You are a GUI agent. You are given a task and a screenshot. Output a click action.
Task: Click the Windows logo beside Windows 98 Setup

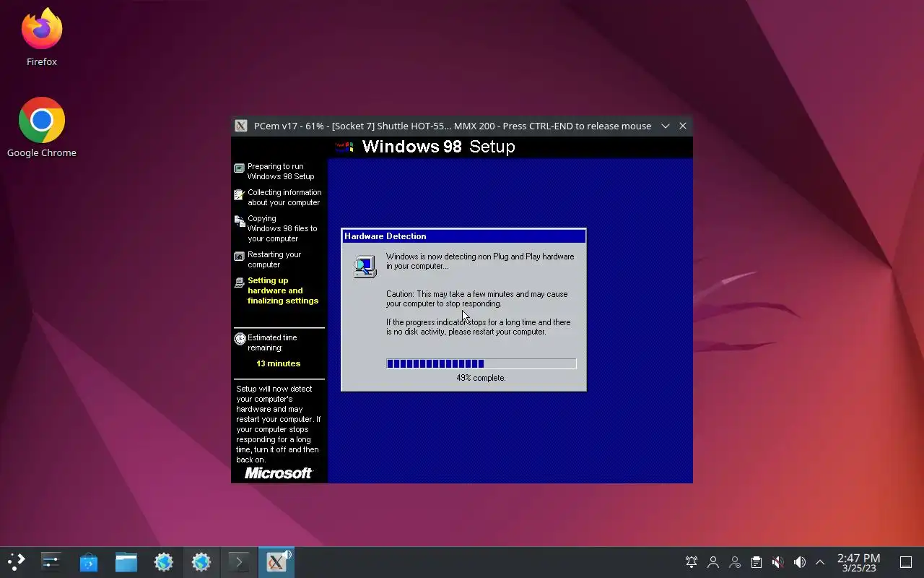(344, 147)
